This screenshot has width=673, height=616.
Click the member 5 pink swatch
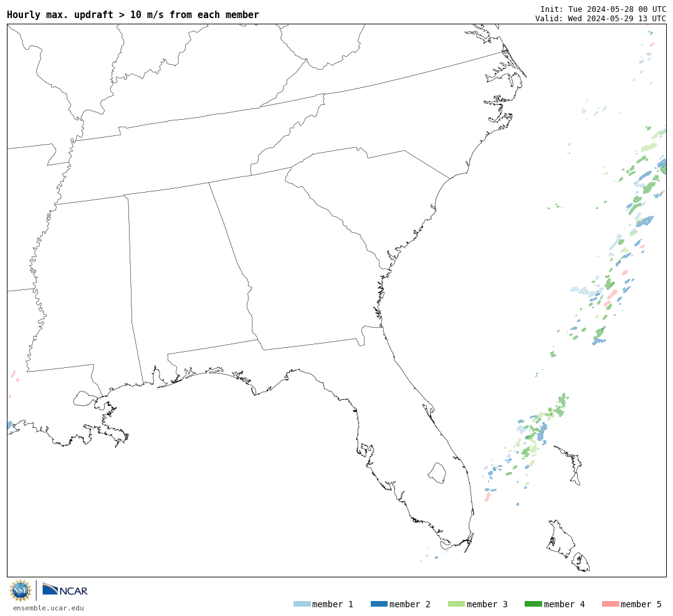(x=610, y=604)
